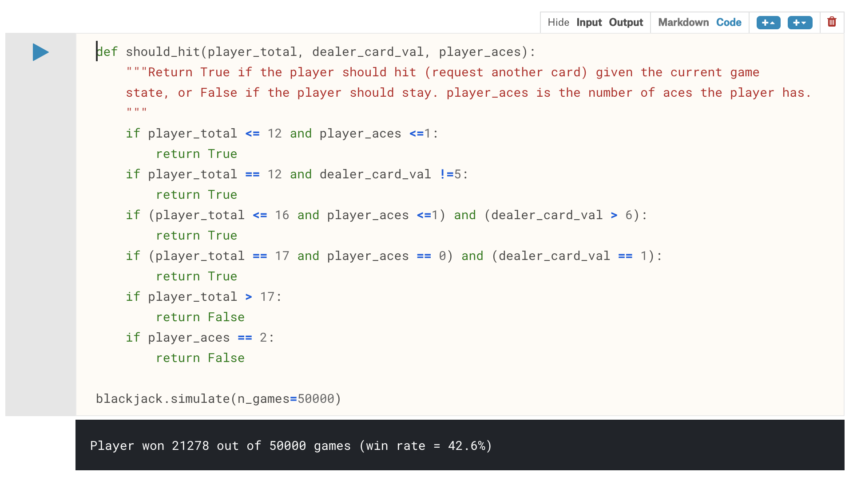Click the first 'if player_total <= 12' line
The width and height of the screenshot is (857, 504).
coord(282,134)
